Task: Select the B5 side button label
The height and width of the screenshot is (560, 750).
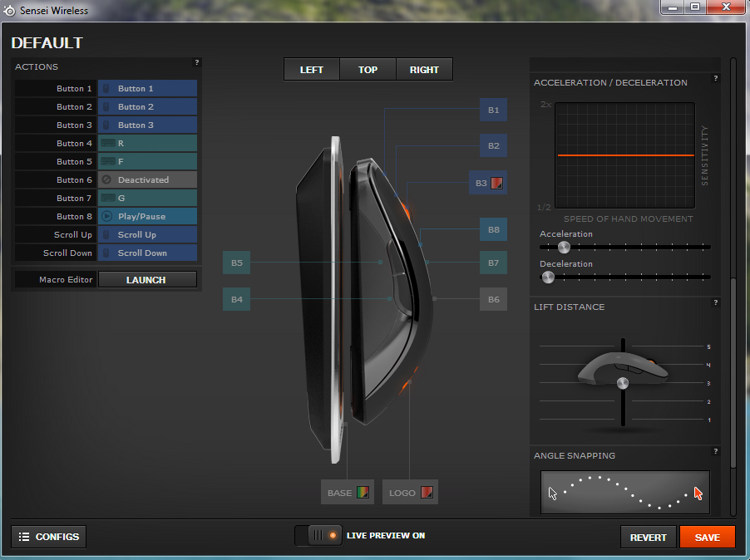Action: click(x=237, y=263)
